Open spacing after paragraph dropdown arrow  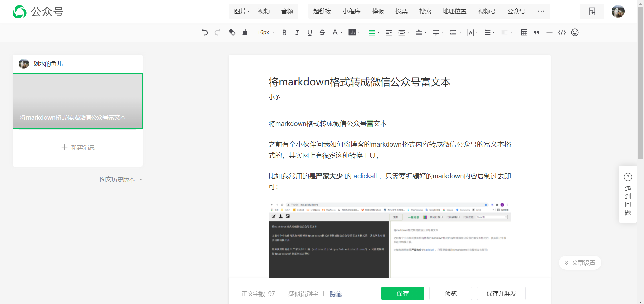443,32
